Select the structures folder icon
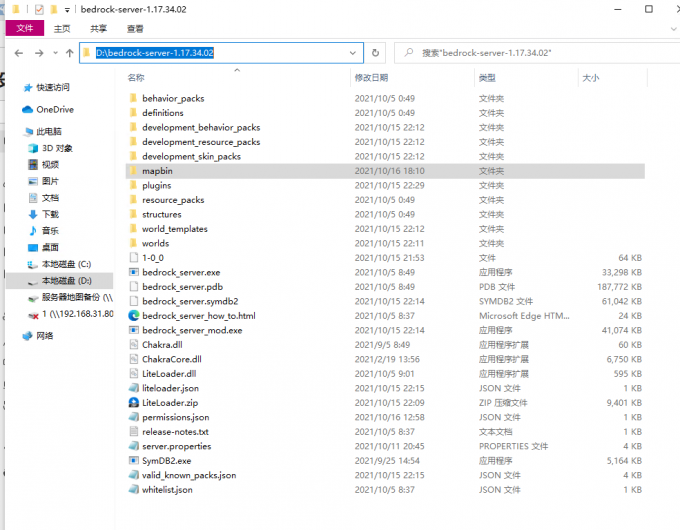This screenshot has width=680, height=530. 134,214
